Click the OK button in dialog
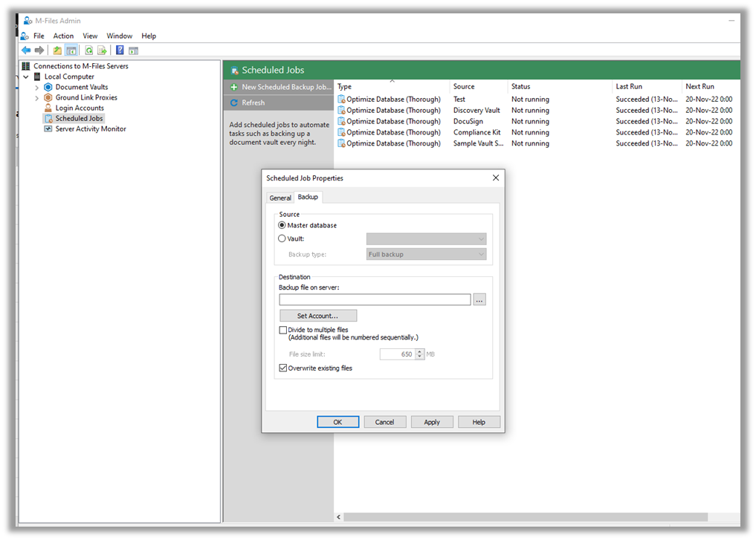Screen dimensions: 756x540 point(337,422)
